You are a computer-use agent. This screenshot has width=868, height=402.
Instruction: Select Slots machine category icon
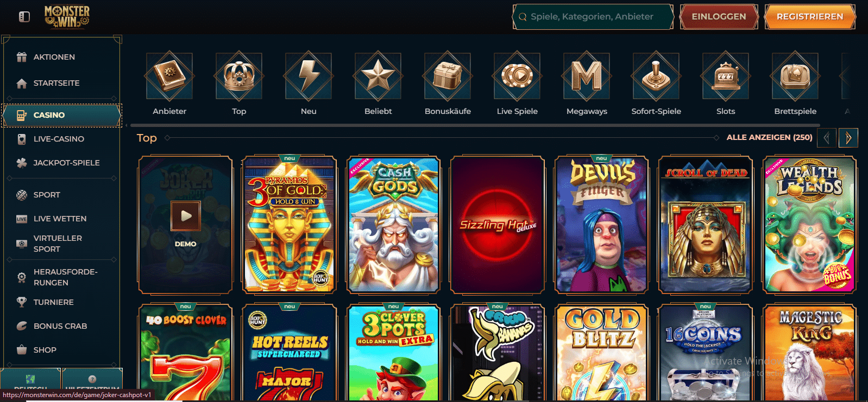(726, 76)
